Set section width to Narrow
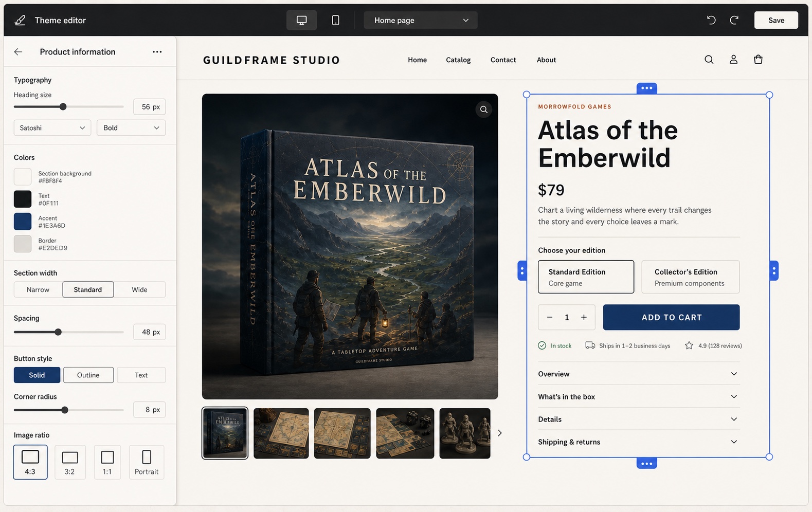The width and height of the screenshot is (812, 512). click(x=38, y=289)
